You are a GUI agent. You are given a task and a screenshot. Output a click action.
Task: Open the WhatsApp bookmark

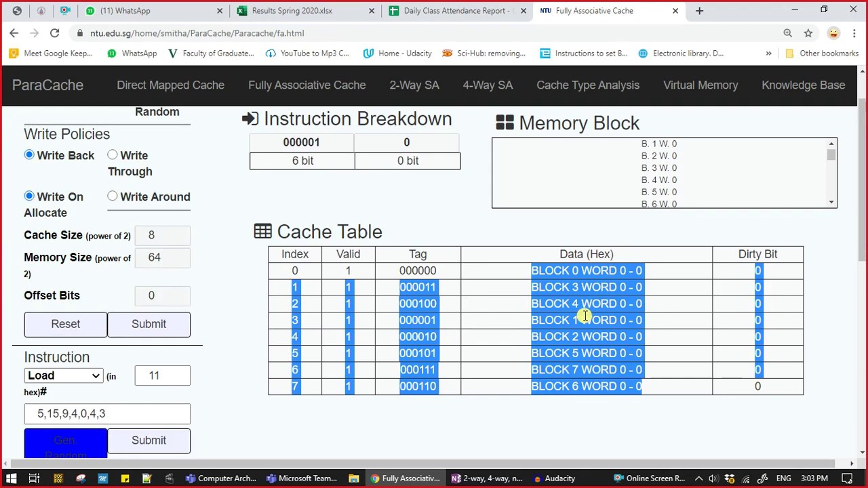pos(132,53)
